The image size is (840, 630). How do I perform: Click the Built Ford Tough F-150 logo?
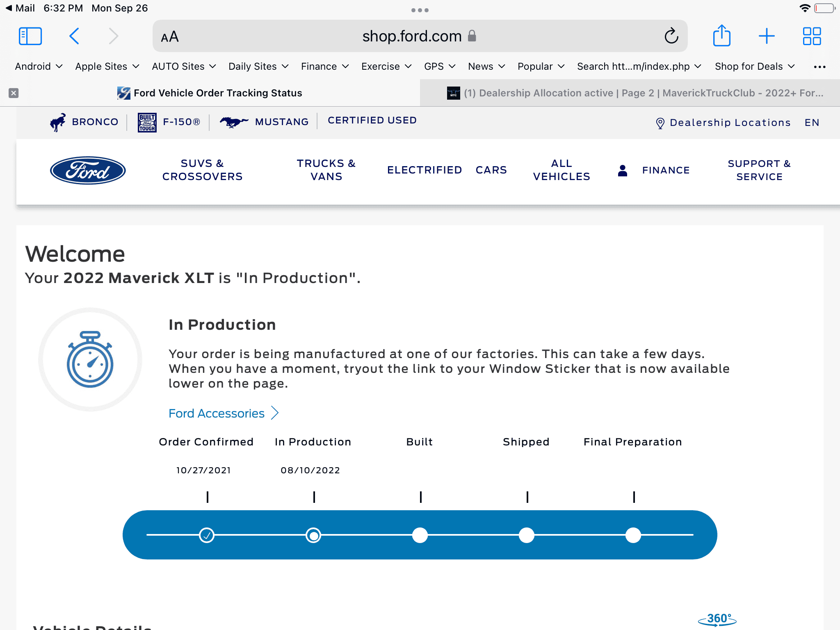tap(147, 122)
